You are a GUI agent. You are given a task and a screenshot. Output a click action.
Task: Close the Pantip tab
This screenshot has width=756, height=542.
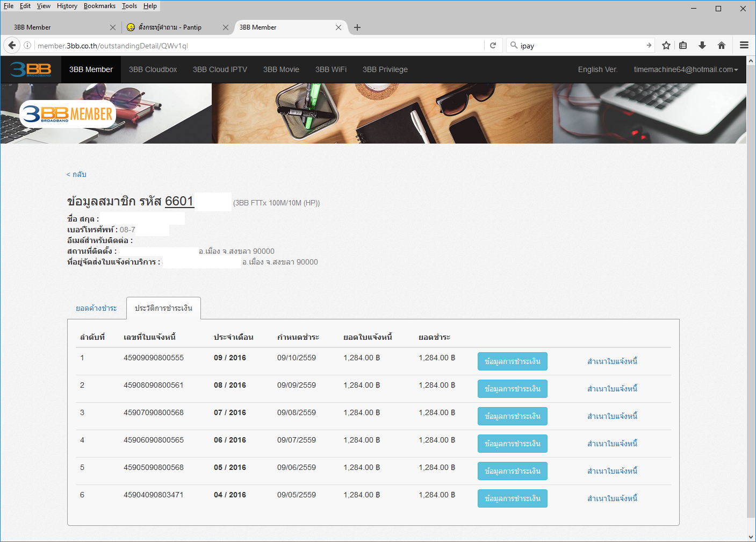coord(225,27)
